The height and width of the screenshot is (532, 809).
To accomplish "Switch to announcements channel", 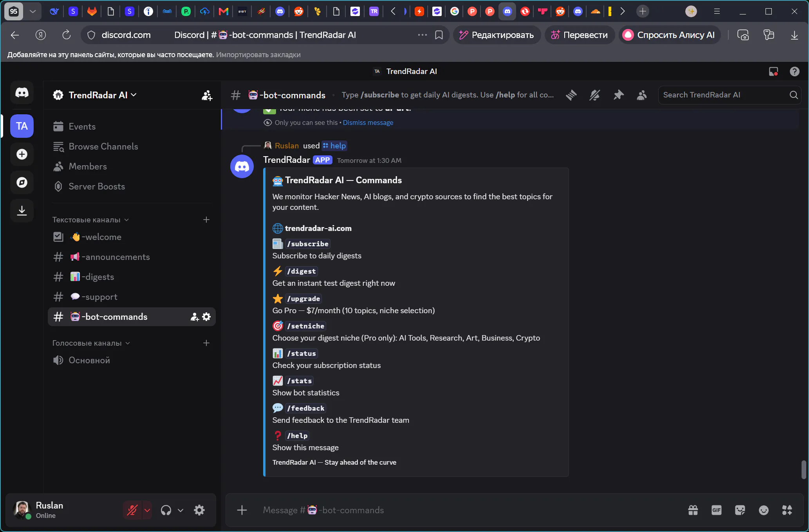I will [x=132, y=257].
